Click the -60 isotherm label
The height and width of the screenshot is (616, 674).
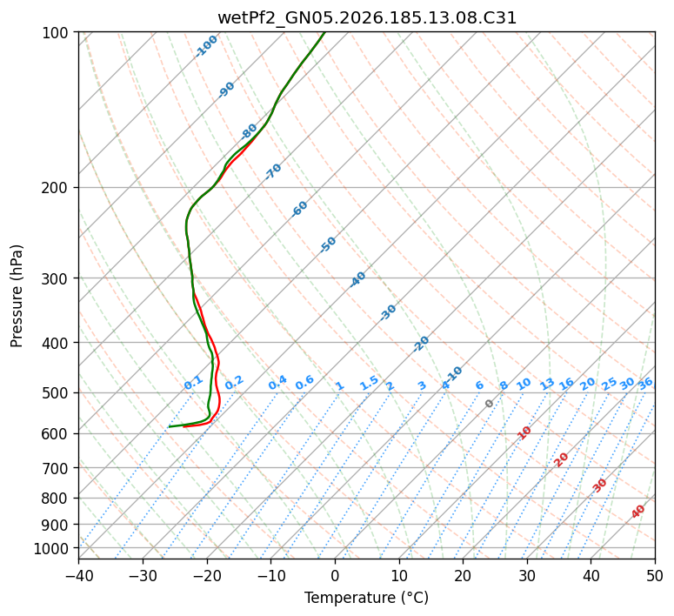click(x=299, y=209)
